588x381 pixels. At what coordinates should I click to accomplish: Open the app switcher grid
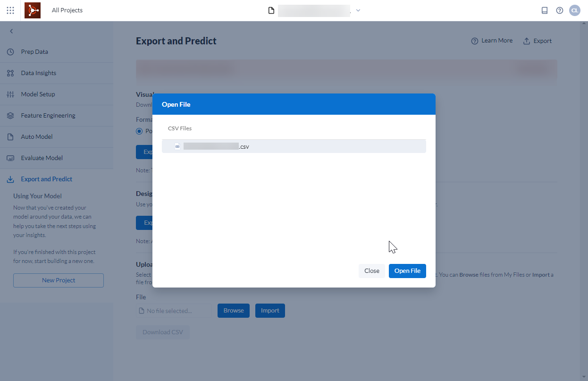[x=10, y=10]
